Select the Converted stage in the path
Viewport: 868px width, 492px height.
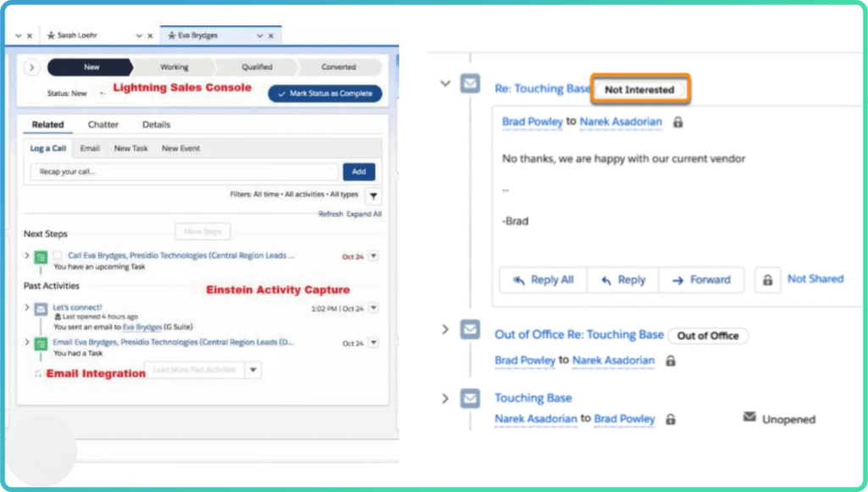[x=339, y=67]
